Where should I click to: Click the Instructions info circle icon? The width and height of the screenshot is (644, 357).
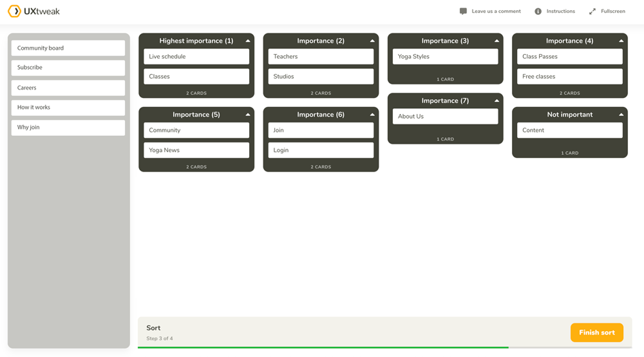click(x=538, y=12)
